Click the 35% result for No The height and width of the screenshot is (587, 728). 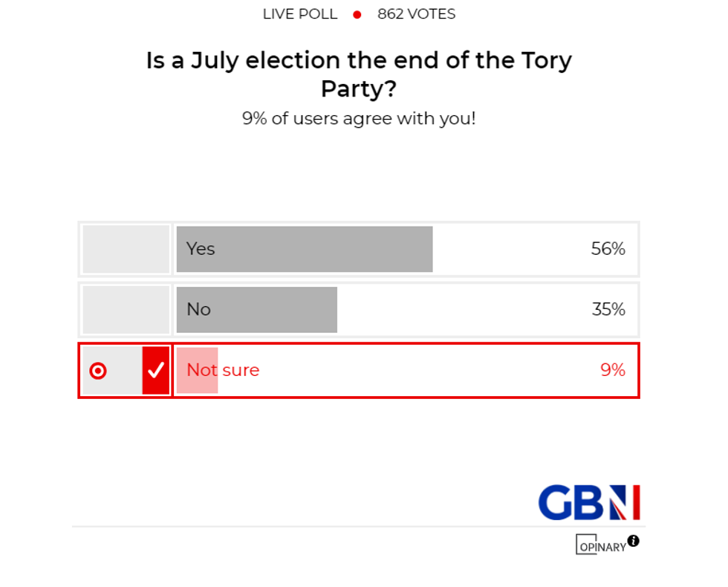pos(608,309)
